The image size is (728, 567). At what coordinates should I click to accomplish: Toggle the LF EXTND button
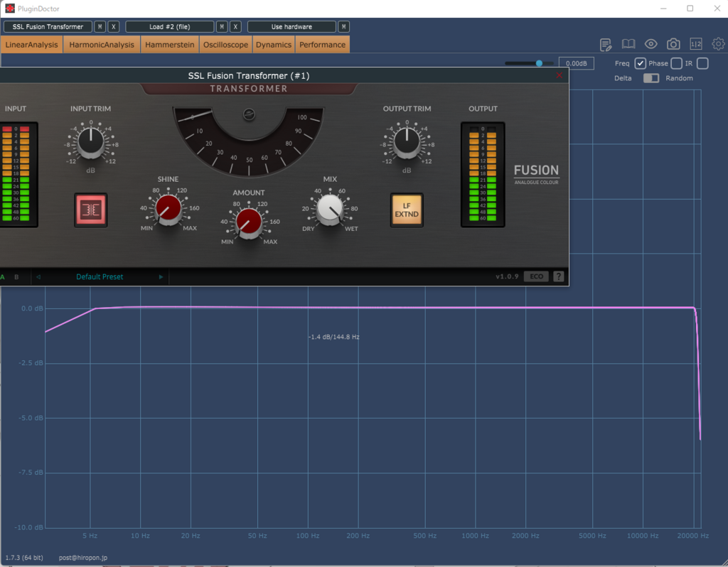click(407, 210)
